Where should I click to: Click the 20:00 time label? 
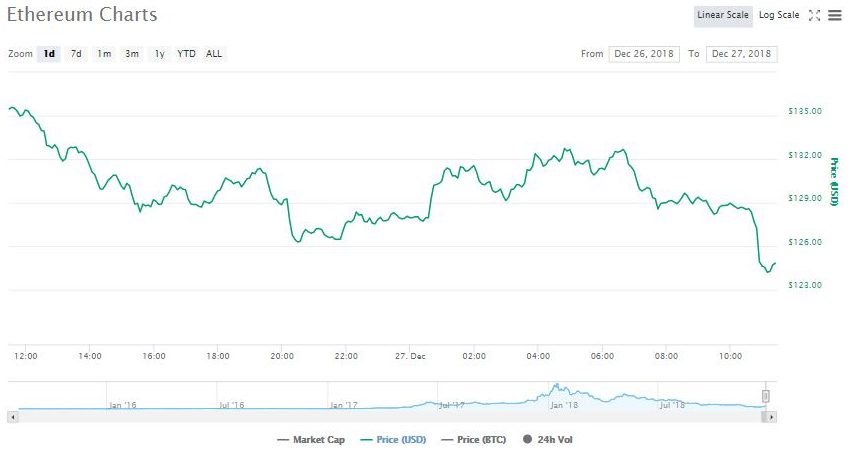[282, 356]
